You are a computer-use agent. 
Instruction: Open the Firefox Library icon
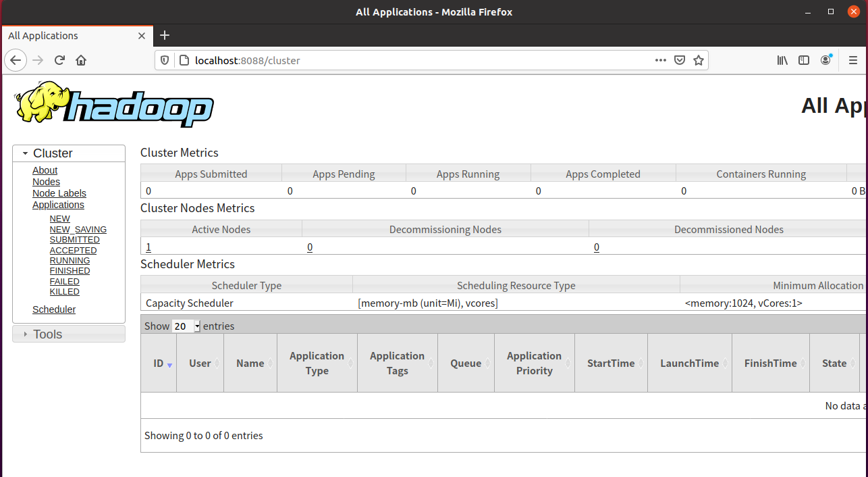point(782,60)
